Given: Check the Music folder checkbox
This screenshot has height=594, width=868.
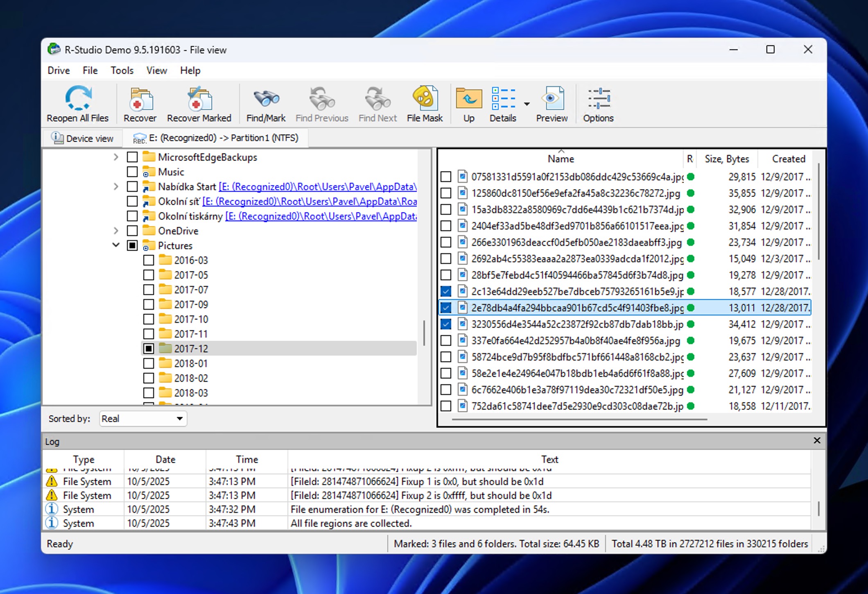Looking at the screenshot, I should click(x=132, y=172).
